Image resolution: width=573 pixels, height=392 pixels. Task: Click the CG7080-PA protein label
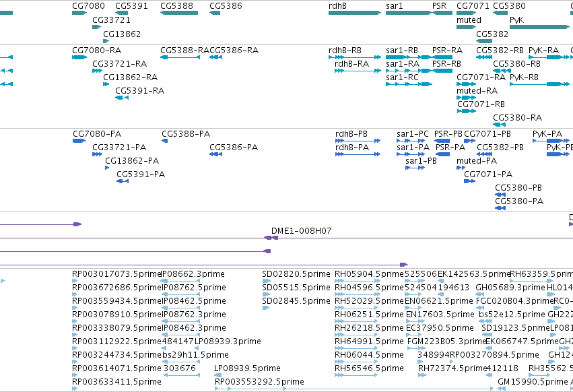coord(97,134)
